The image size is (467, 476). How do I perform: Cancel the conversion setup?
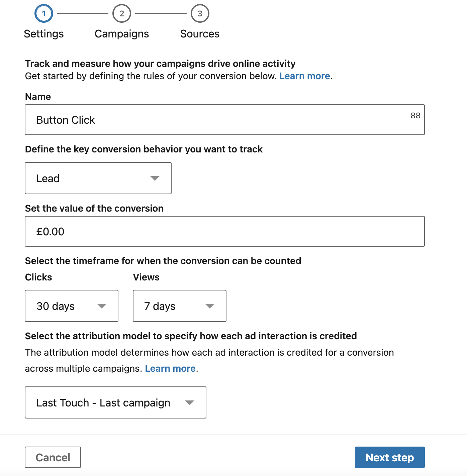click(53, 457)
